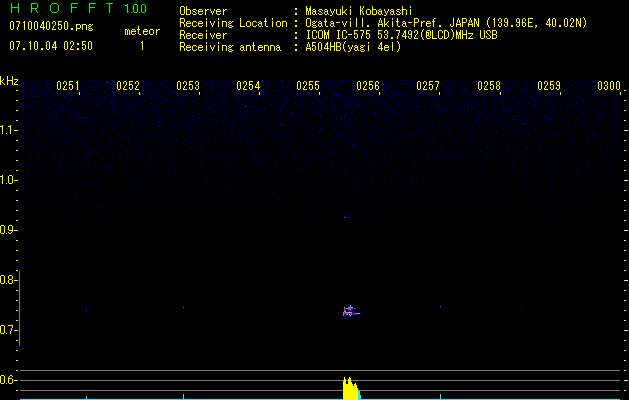Click the 0254 time marker
The height and width of the screenshot is (400, 629).
(248, 86)
